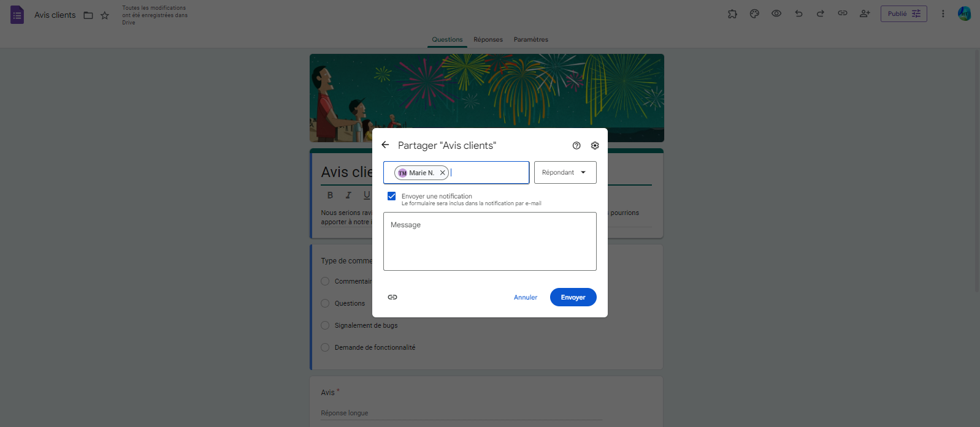Image resolution: width=980 pixels, height=427 pixels.
Task: Open help in the share dialog
Action: [576, 146]
